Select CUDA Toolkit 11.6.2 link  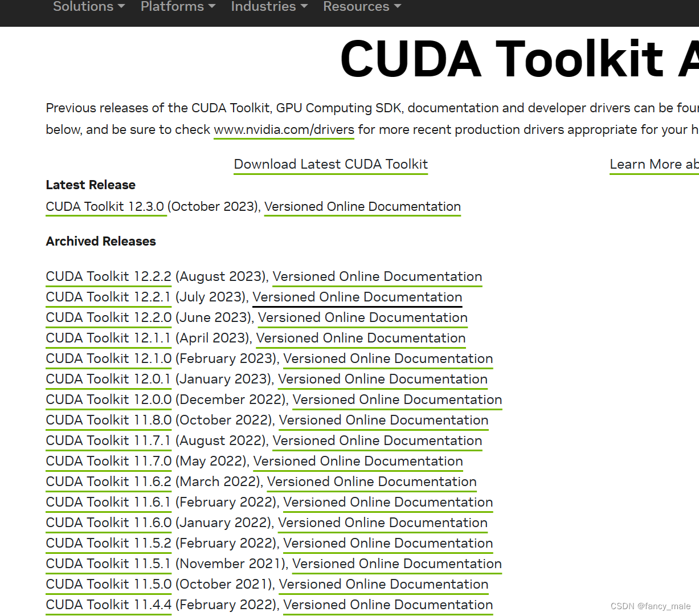coord(108,482)
